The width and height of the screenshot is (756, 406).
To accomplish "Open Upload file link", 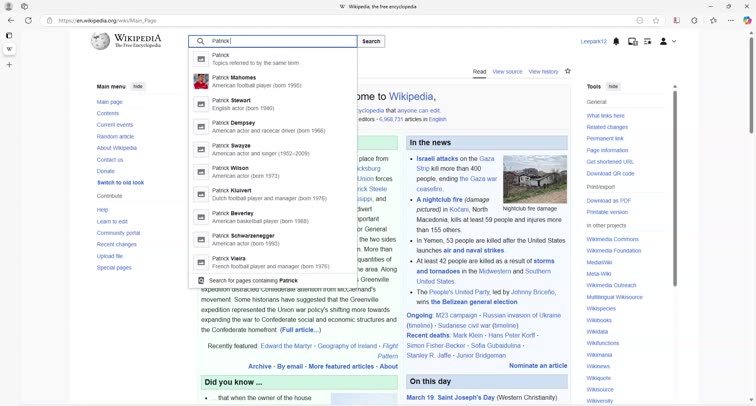I will 109,256.
